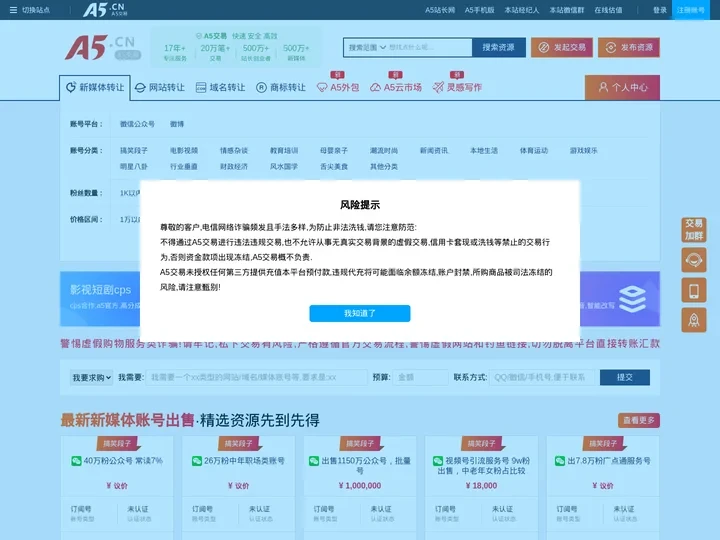Open 本站经纪人 link

pos(522,10)
